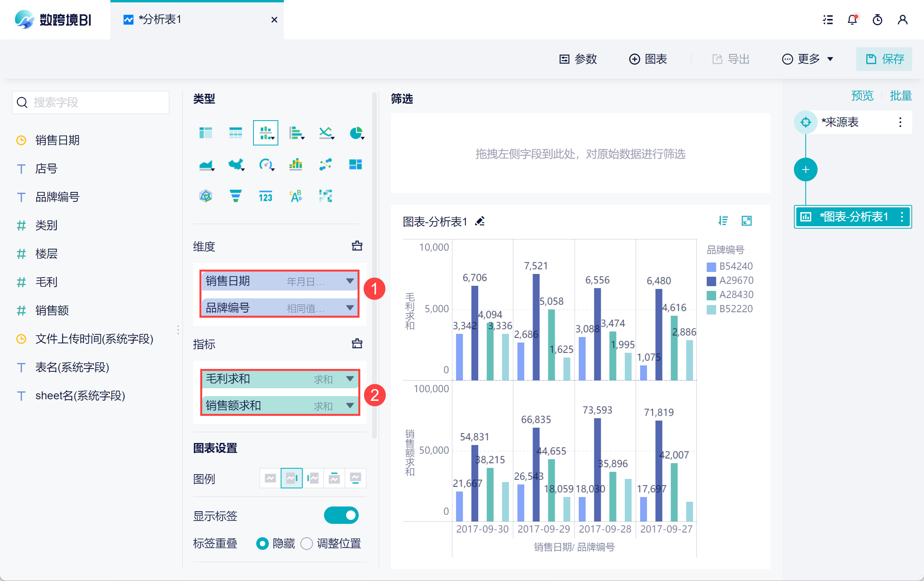Click the A29670 legend color swatch

711,281
